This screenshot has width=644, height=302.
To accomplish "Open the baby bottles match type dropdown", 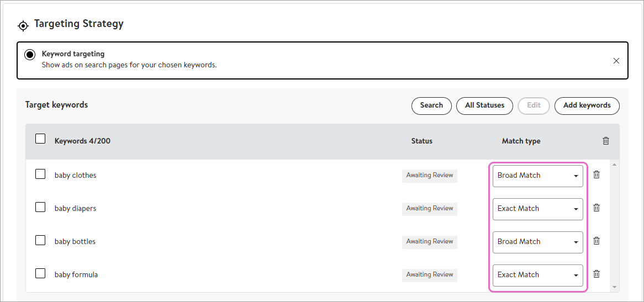I will point(537,242).
